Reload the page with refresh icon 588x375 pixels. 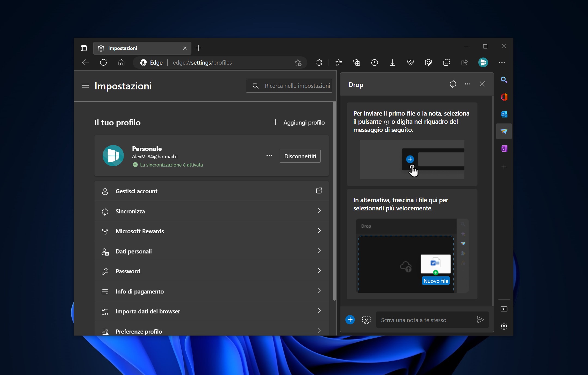(x=103, y=62)
